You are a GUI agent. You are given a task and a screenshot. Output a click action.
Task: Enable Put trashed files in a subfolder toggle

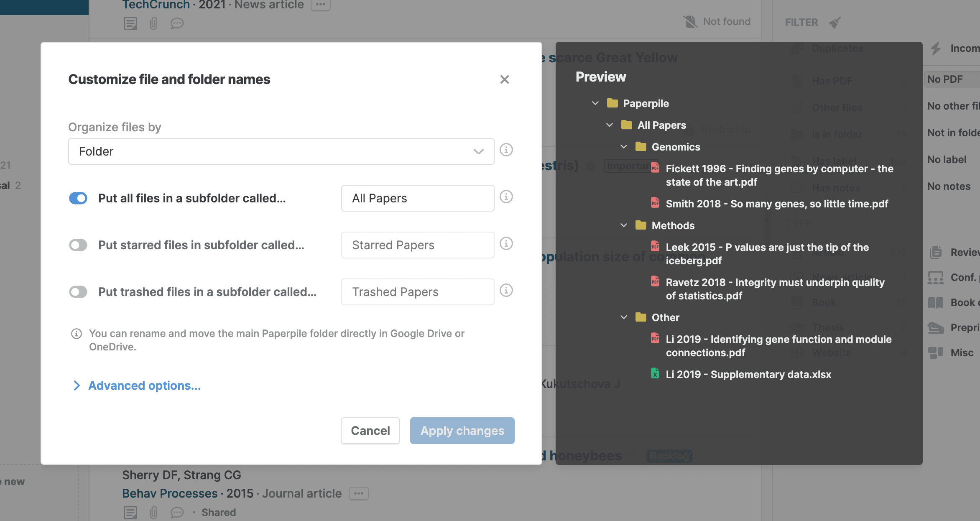(x=78, y=292)
